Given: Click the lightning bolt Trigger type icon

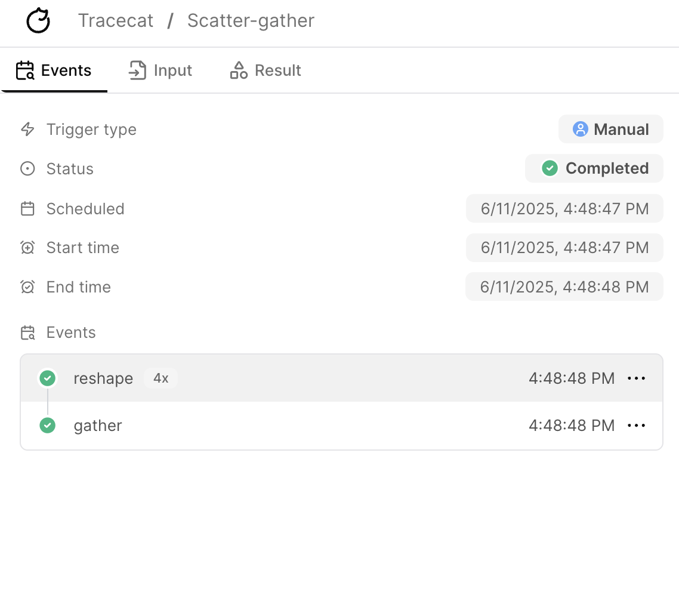Looking at the screenshot, I should [27, 129].
